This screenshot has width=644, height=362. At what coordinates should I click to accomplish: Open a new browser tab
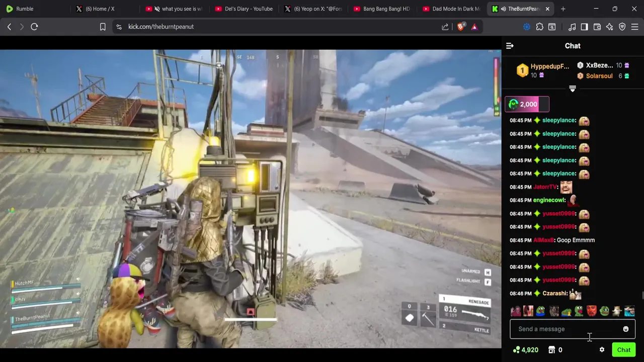pos(563,9)
